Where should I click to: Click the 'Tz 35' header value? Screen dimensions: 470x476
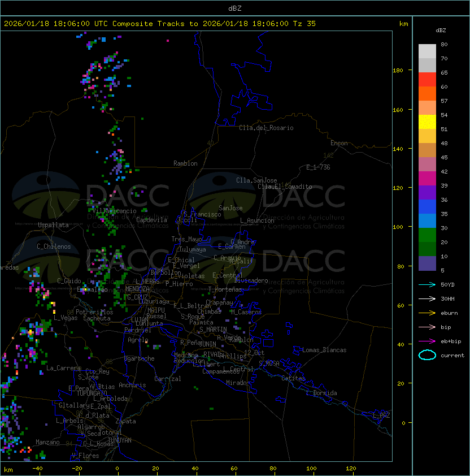(304, 24)
